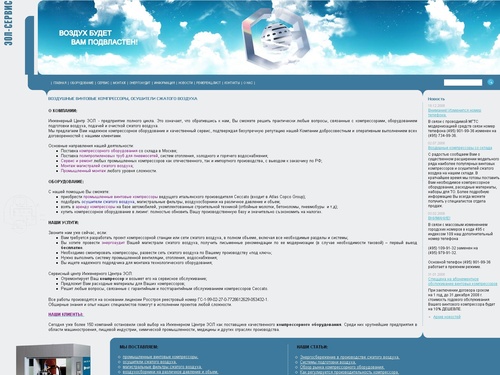Open аренду компрессоров link
500x375 pixels.
(x=95, y=207)
